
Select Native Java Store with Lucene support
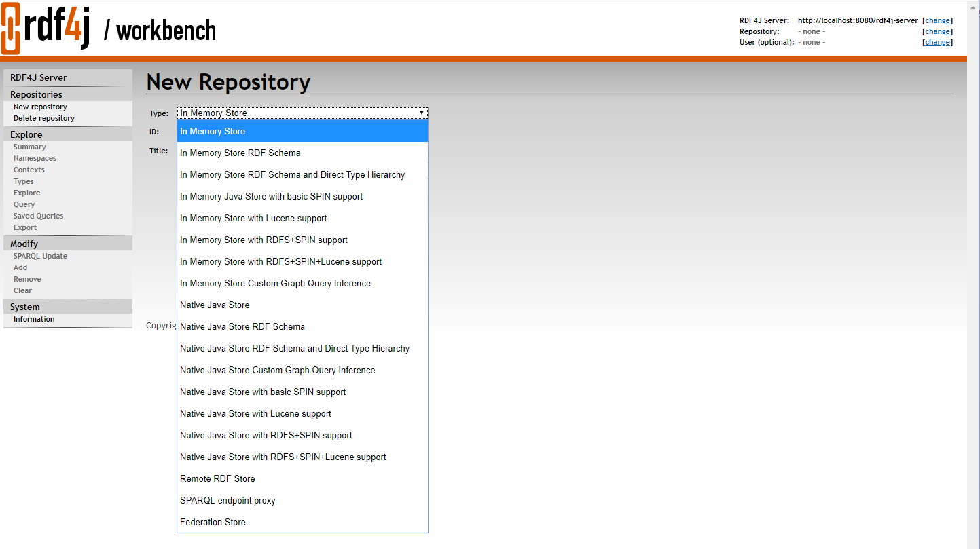pyautogui.click(x=302, y=413)
